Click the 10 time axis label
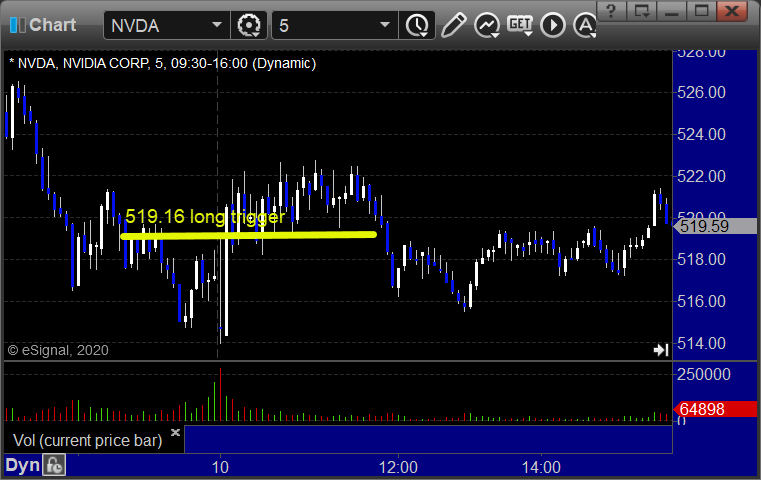Viewport: 761px width, 480px height. pos(220,467)
